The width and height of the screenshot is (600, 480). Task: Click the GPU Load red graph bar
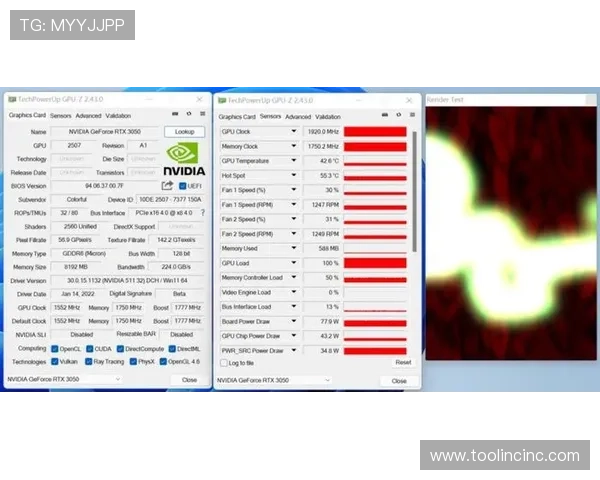pos(375,263)
